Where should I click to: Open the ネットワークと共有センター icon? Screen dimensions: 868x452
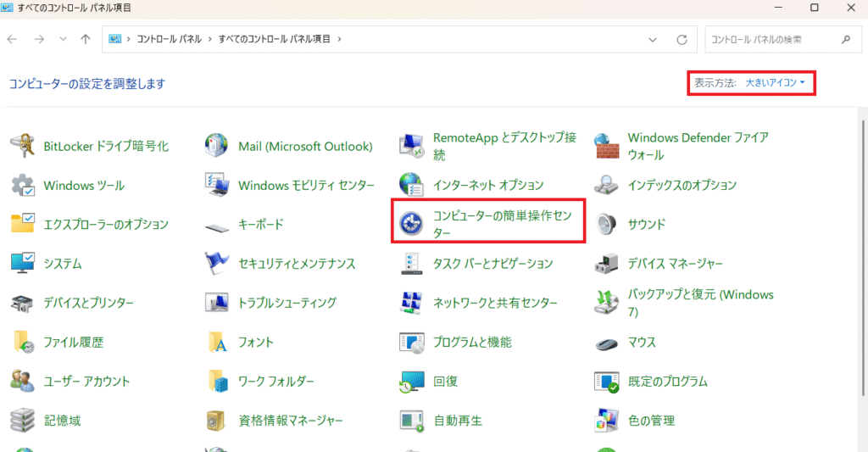tap(411, 303)
